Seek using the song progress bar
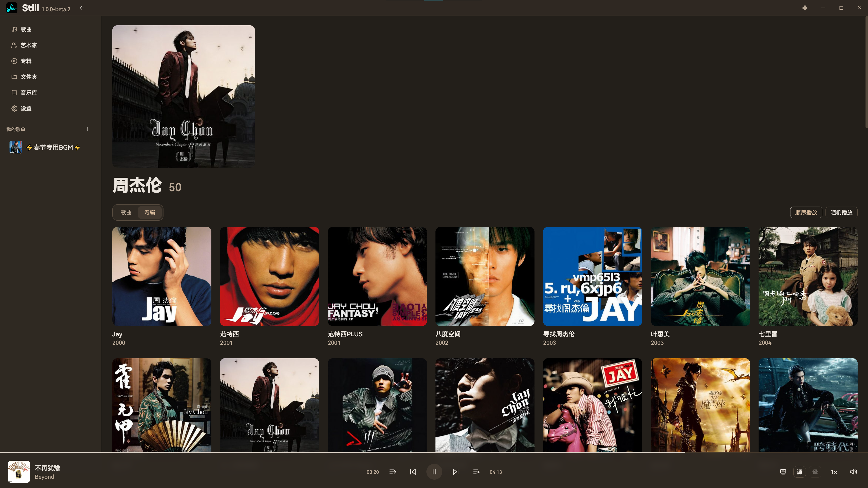The height and width of the screenshot is (488, 868). tap(434, 452)
